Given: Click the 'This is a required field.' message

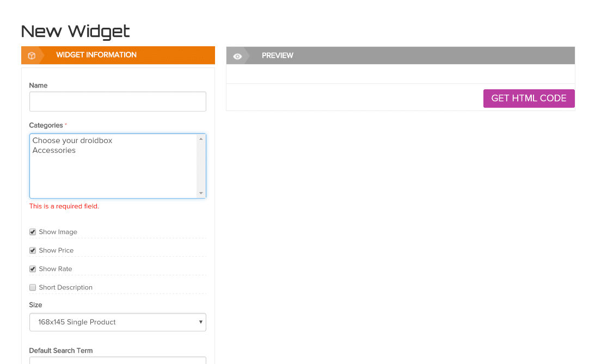Looking at the screenshot, I should pos(64,206).
